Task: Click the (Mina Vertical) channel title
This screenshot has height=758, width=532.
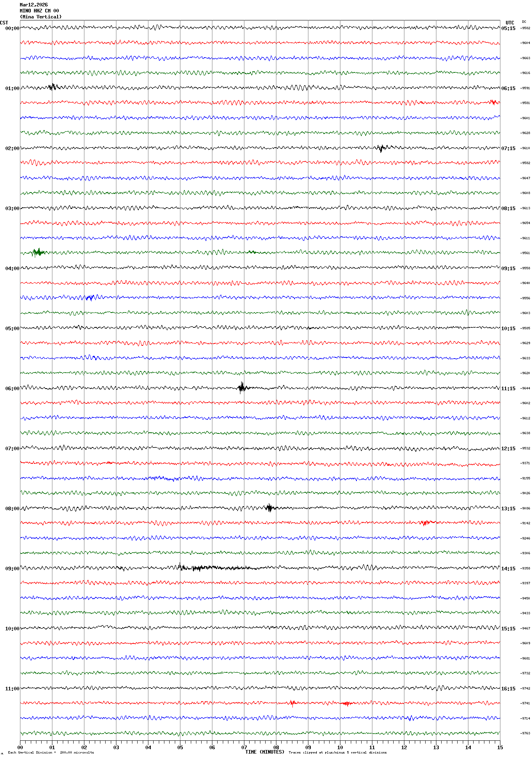Action: pyautogui.click(x=41, y=17)
